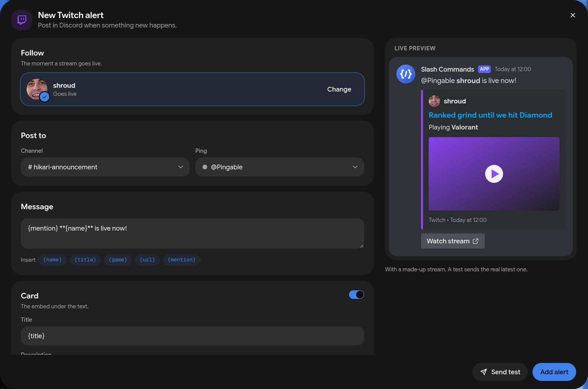
Task: Play the stream preview thumbnail
Action: 494,174
